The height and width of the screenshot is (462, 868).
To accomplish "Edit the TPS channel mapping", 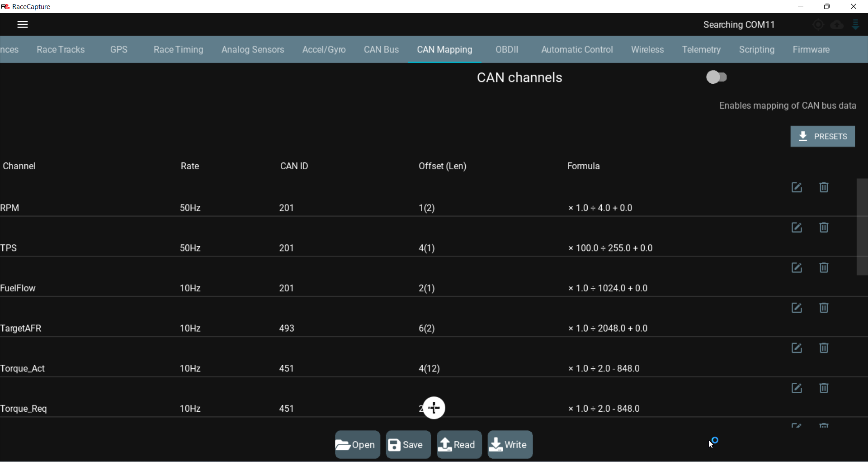I will coord(797,228).
